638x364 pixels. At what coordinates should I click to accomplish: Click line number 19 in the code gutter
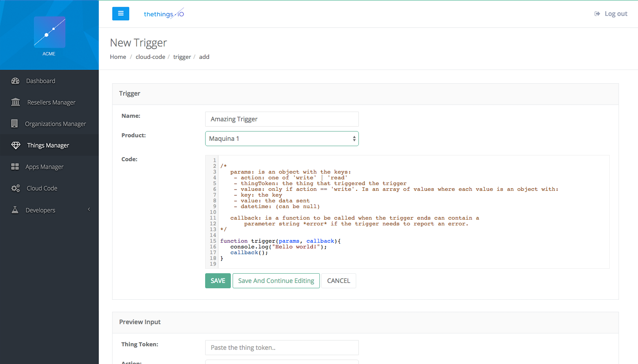[213, 264]
